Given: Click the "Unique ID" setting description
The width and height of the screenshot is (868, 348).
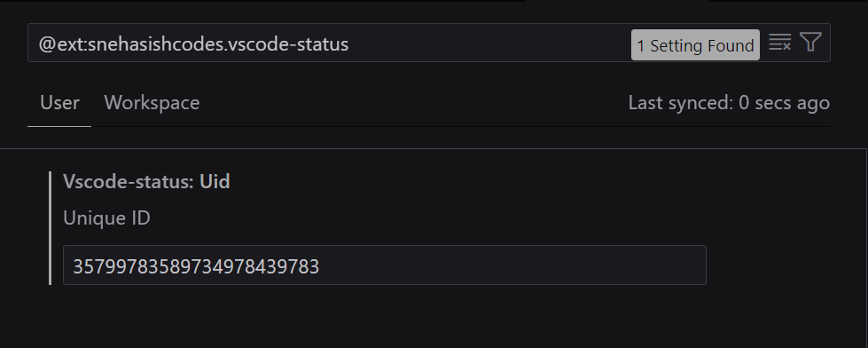Looking at the screenshot, I should [107, 218].
